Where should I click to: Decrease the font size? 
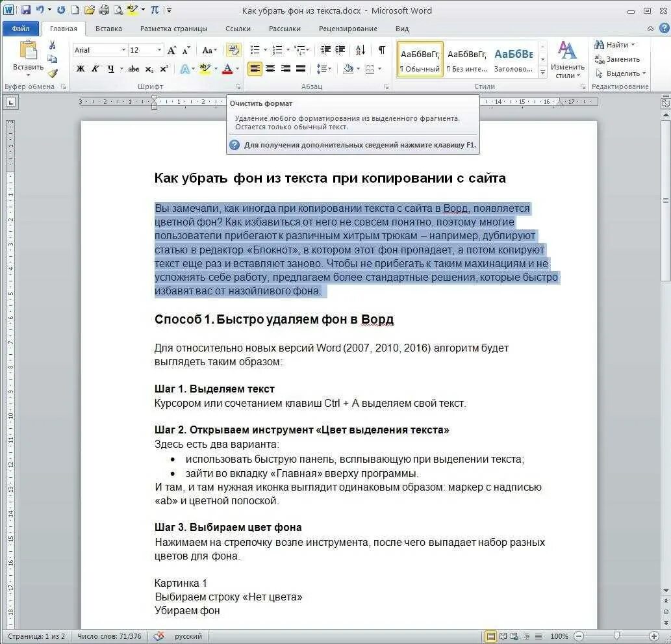click(186, 51)
